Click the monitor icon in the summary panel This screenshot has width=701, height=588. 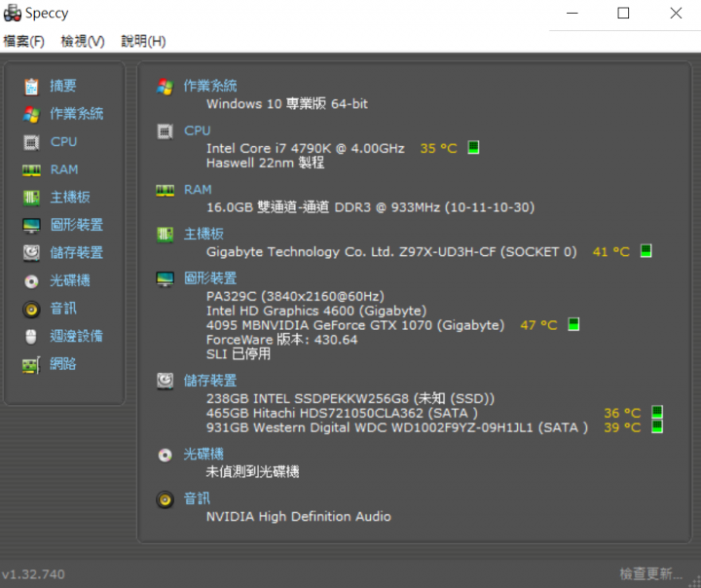click(165, 279)
